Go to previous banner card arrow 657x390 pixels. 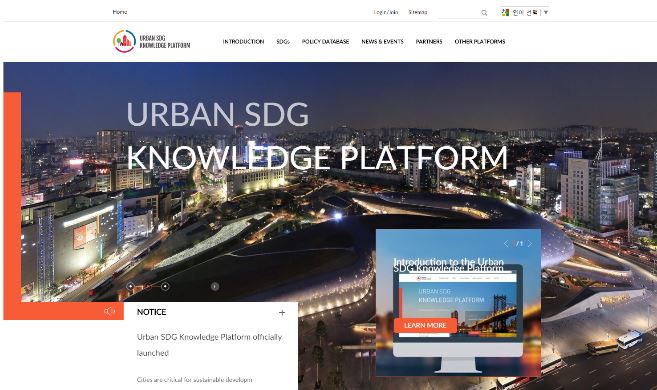coord(506,243)
